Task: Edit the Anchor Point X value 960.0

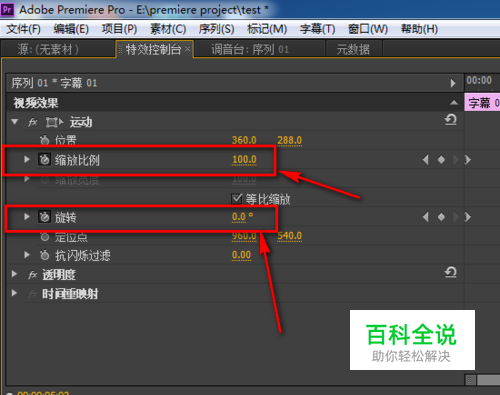Action: (244, 236)
